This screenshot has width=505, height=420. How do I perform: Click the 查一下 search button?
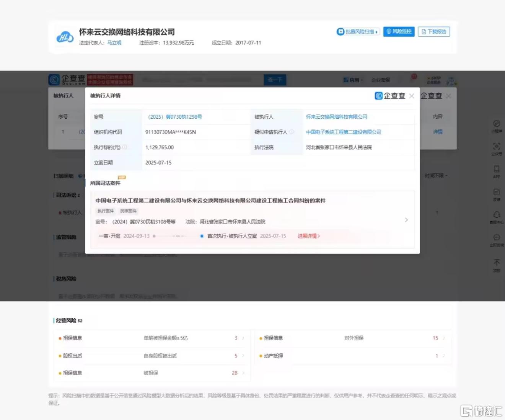click(275, 80)
